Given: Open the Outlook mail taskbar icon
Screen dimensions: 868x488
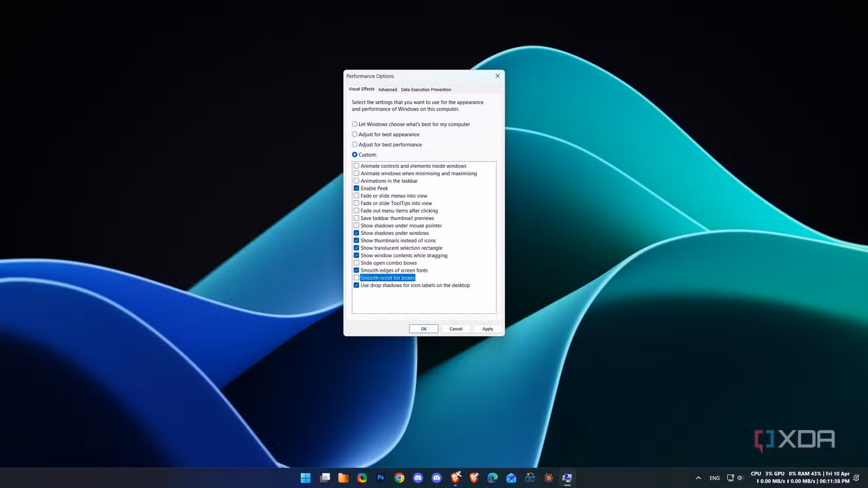Looking at the screenshot, I should point(511,477).
